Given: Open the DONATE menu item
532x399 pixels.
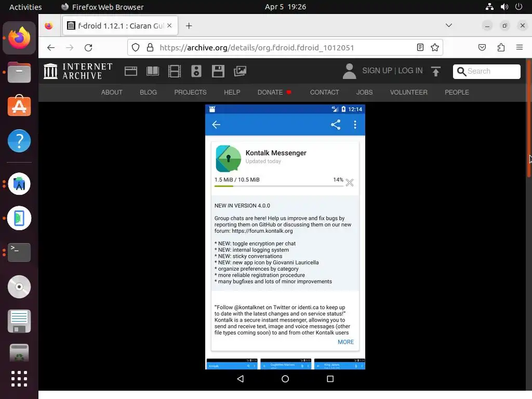Looking at the screenshot, I should coord(270,92).
